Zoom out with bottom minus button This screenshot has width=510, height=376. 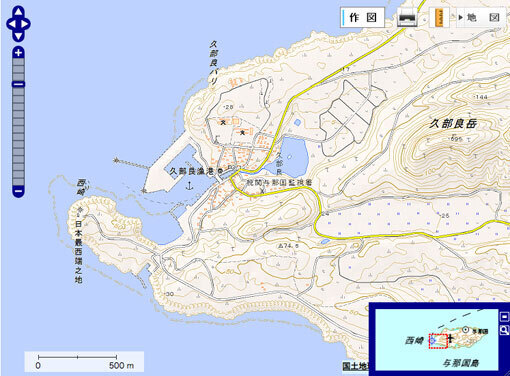(x=18, y=191)
